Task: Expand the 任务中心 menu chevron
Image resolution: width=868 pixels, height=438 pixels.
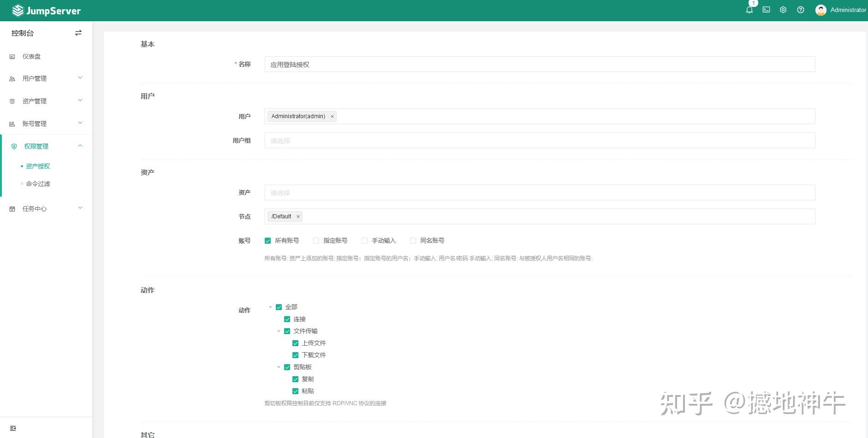Action: (x=80, y=208)
